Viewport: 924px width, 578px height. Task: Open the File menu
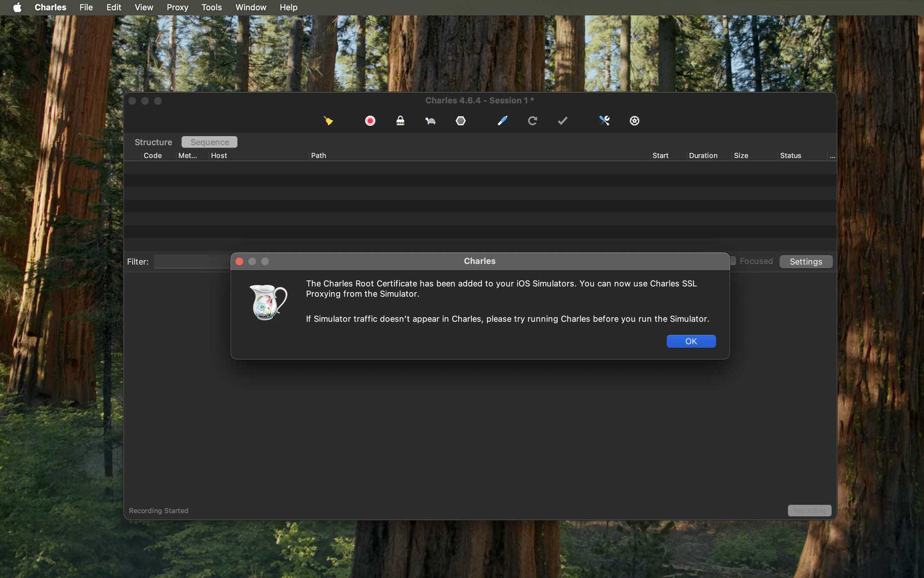coord(86,7)
